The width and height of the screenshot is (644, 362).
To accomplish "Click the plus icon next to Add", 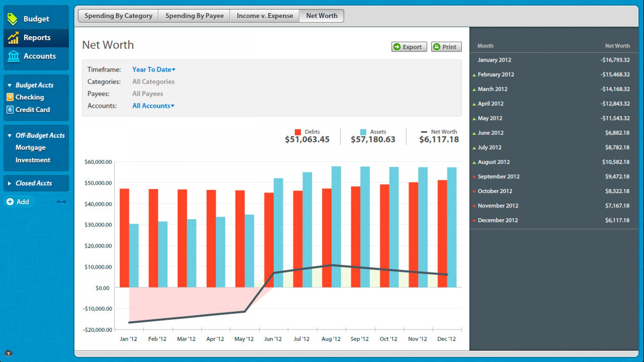I will click(10, 202).
